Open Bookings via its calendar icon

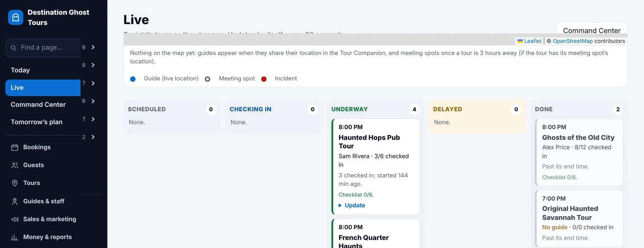(15, 148)
